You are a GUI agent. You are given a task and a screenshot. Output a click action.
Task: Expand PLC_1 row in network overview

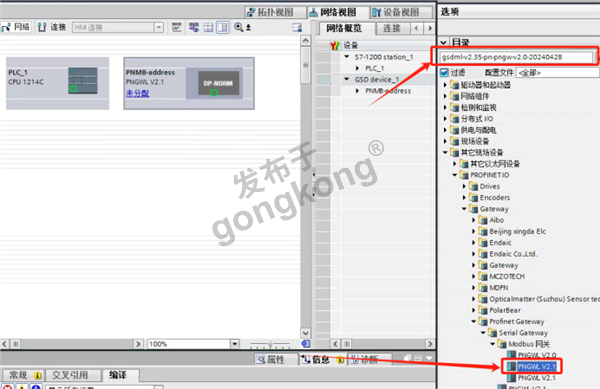(x=357, y=68)
